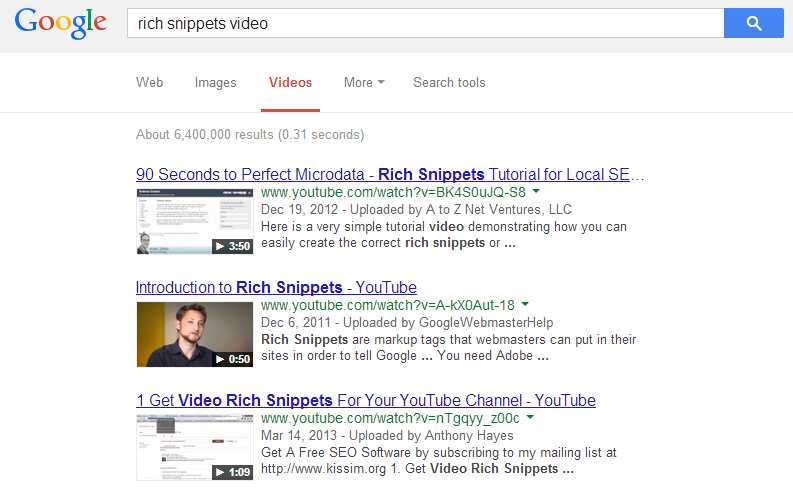Click the 1:09 play badge on third thumbnail
Viewport: 793px width, 490px height.
232,472
